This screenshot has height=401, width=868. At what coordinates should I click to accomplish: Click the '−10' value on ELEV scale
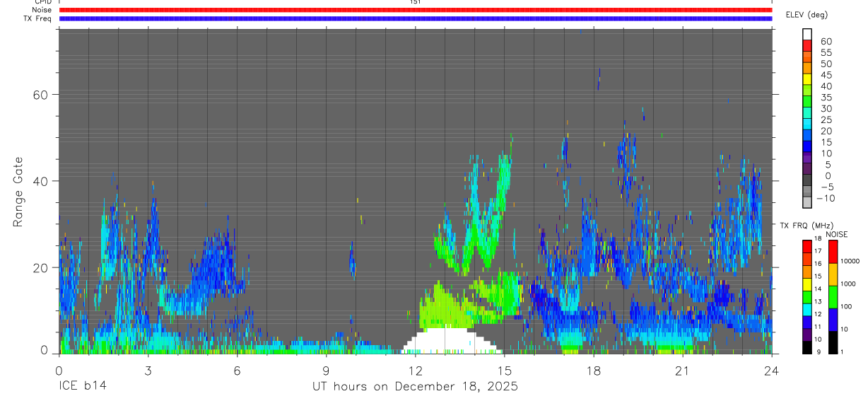(x=825, y=198)
